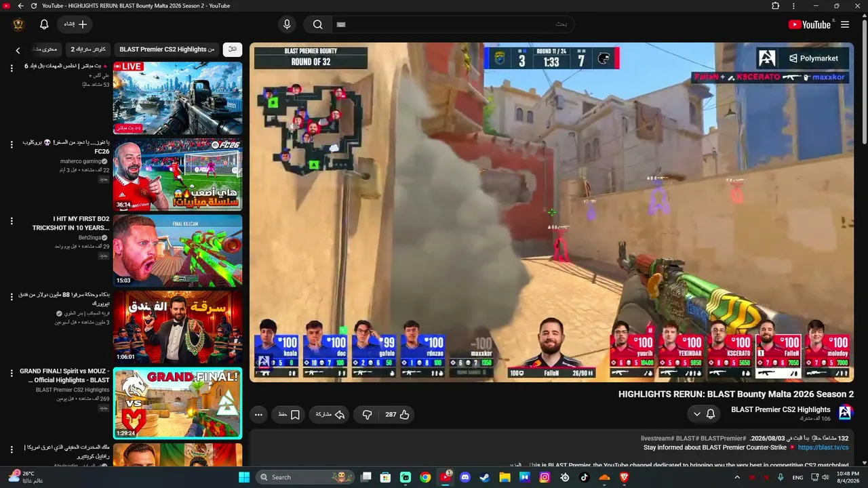Open the https://blast.tv/cs link
This screenshot has height=488, width=868.
pos(823,448)
